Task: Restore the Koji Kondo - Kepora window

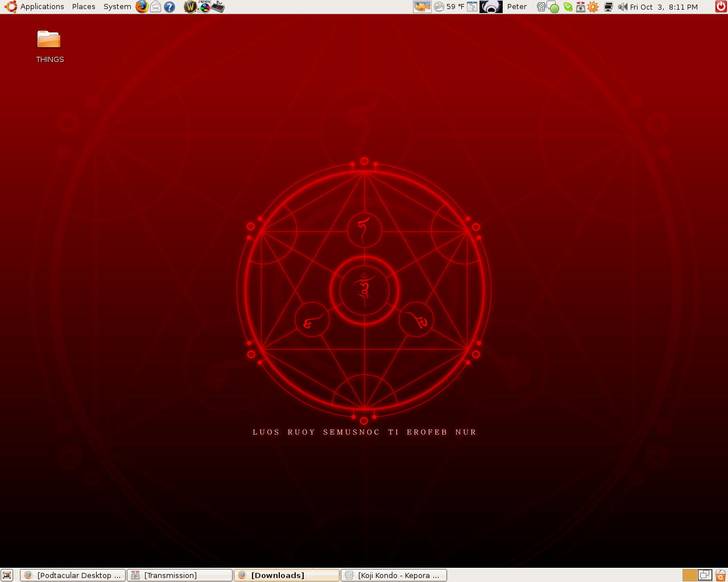Action: tap(394, 575)
